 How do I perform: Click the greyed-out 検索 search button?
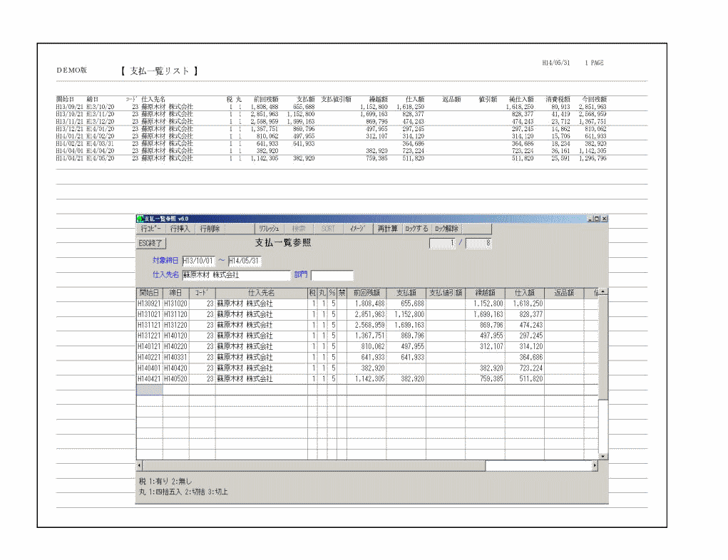(299, 229)
